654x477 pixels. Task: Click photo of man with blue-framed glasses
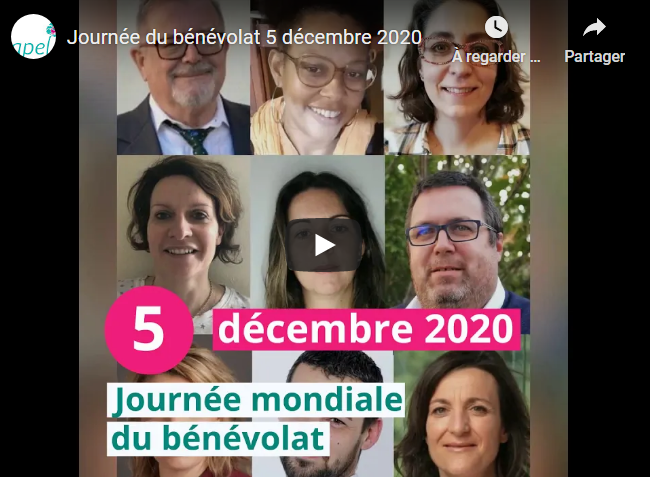(x=458, y=232)
